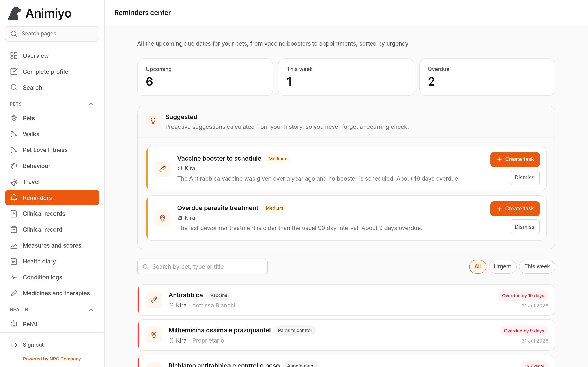
Task: Open the Powered by NRC Company link
Action: point(52,359)
